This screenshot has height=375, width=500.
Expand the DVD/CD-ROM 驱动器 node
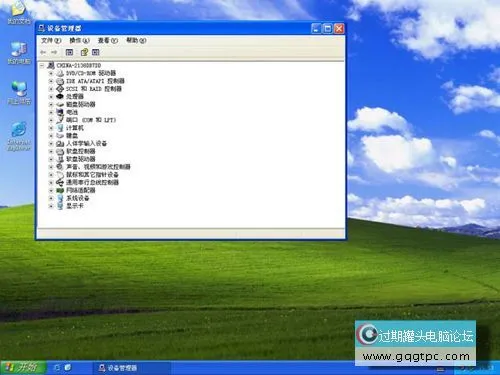[51, 73]
